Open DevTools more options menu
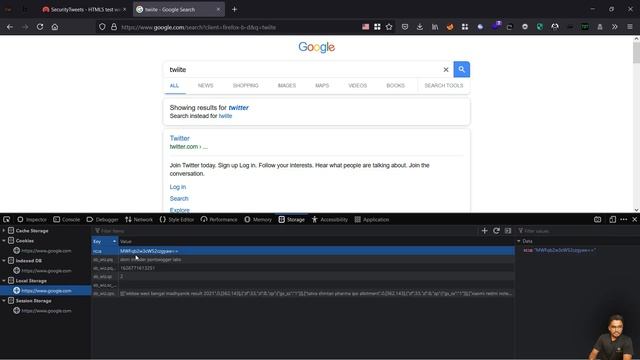This screenshot has width=640, height=360. coord(624,220)
